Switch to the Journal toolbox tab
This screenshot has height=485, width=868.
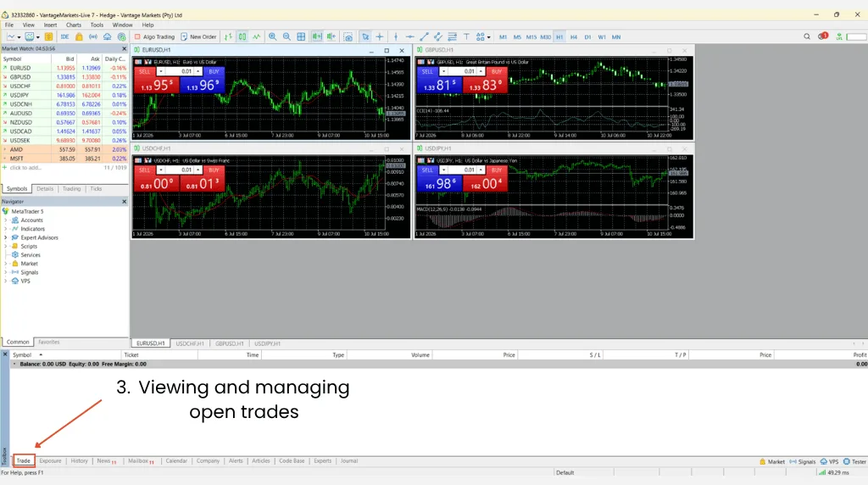click(348, 460)
